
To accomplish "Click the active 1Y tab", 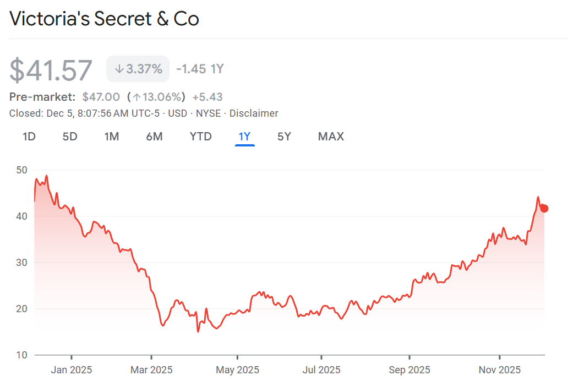I will tap(244, 137).
